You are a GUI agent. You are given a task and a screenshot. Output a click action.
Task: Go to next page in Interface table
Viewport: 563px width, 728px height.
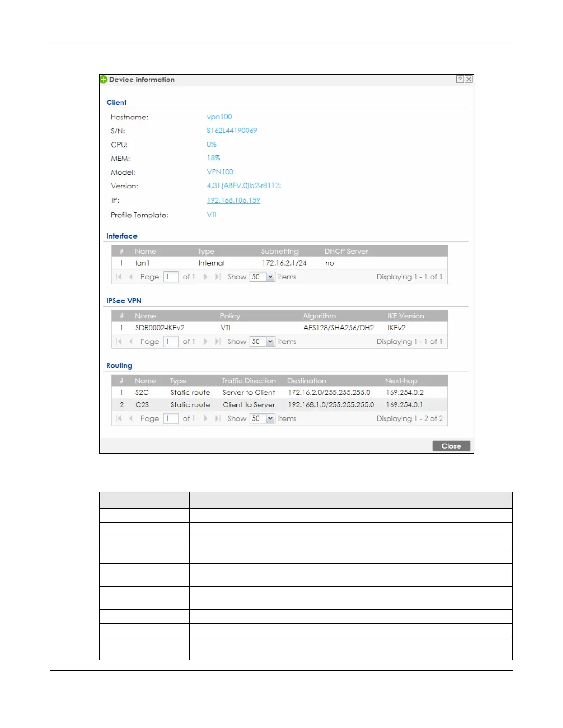[x=206, y=277]
